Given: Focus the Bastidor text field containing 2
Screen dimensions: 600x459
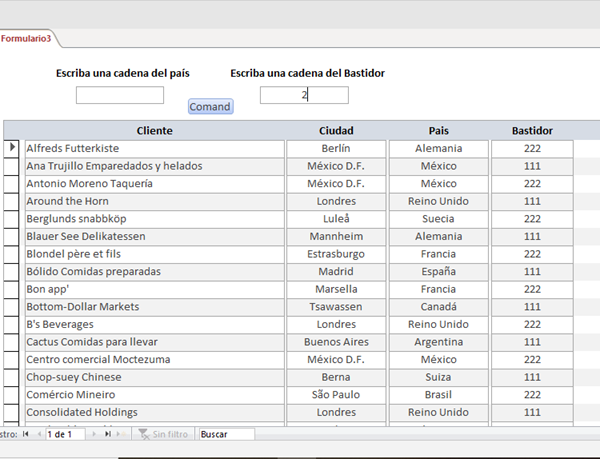Looking at the screenshot, I should (304, 95).
